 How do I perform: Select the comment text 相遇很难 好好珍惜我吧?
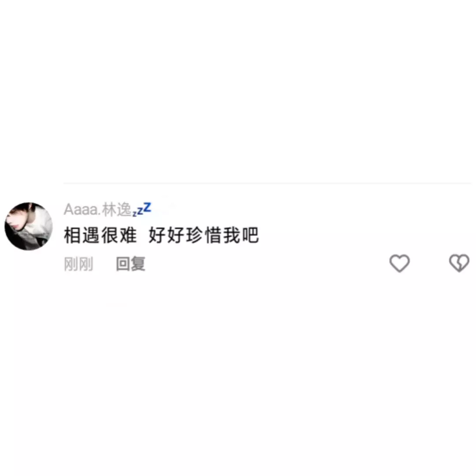click(x=161, y=235)
